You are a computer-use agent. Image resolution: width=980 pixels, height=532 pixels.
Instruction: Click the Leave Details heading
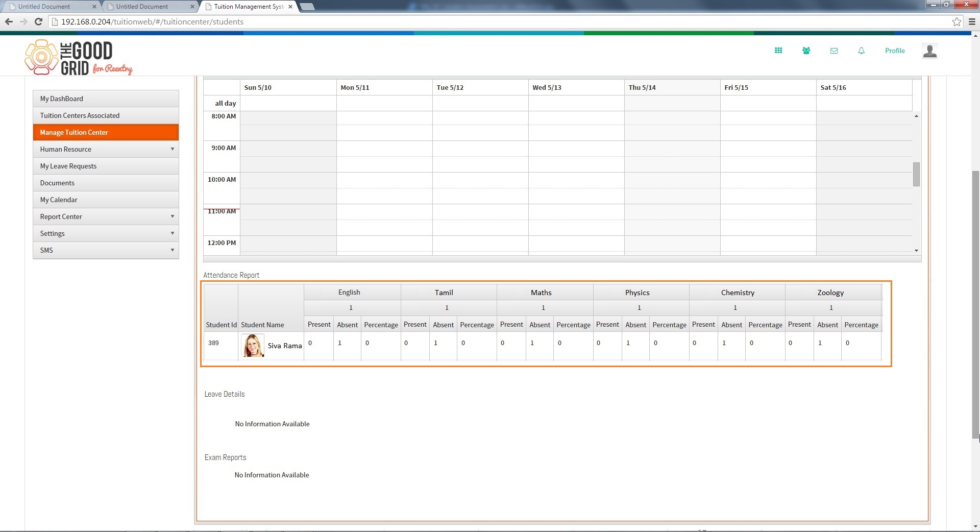[225, 394]
